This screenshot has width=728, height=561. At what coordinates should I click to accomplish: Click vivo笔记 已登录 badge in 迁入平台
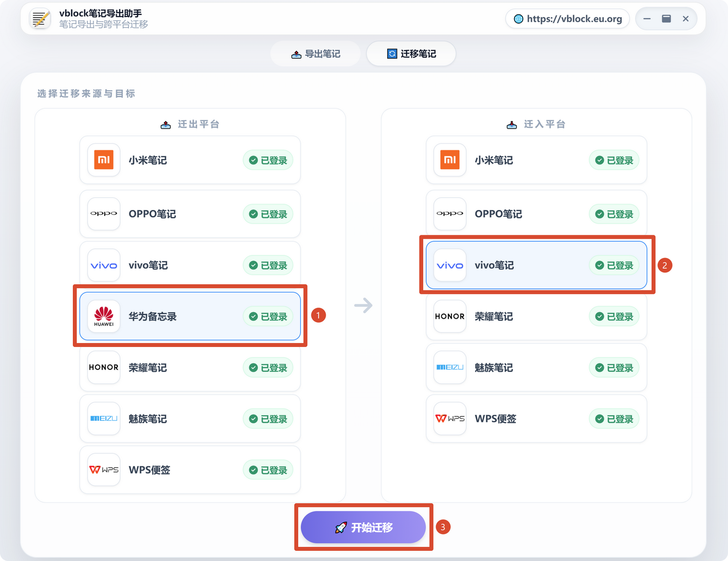614,266
